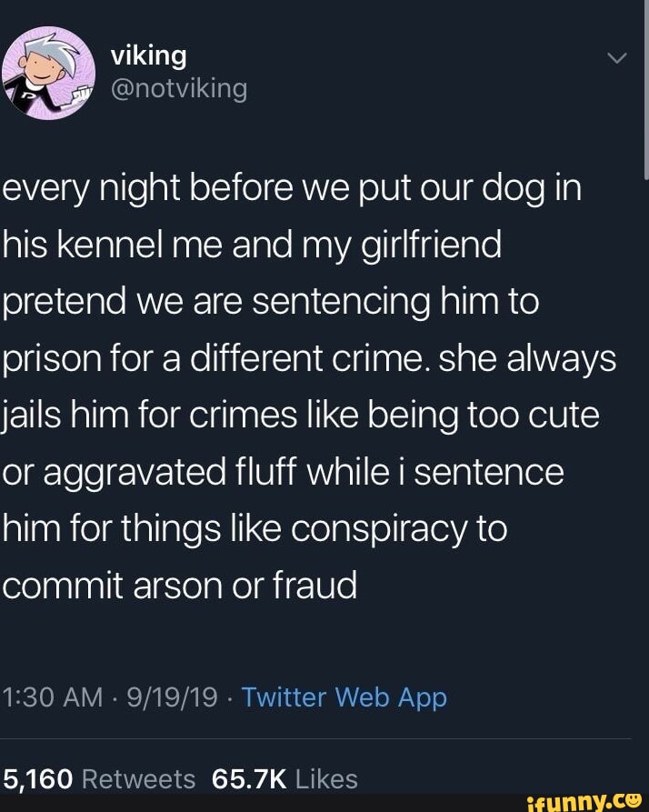
Task: Click the smiley face in the watermark
Action: 634,799
